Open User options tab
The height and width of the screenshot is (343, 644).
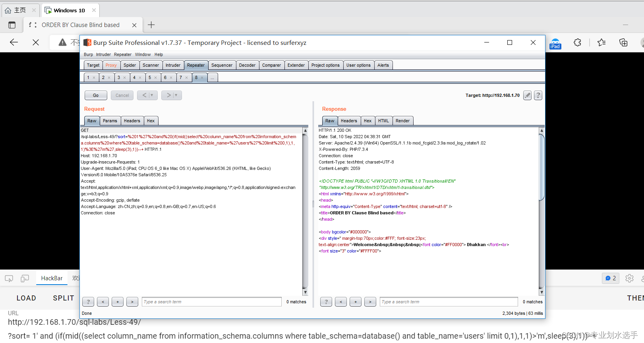coord(358,65)
